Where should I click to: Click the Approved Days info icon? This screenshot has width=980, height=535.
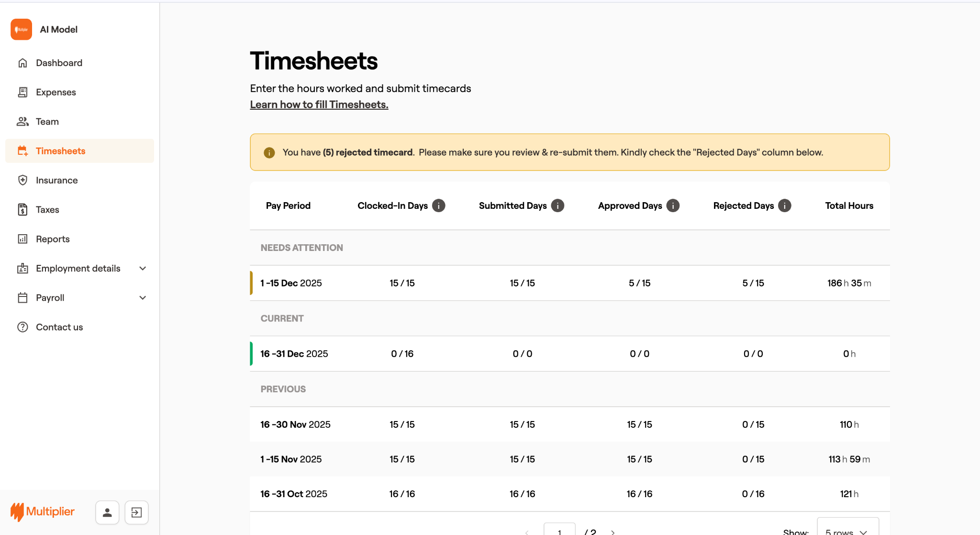point(673,205)
